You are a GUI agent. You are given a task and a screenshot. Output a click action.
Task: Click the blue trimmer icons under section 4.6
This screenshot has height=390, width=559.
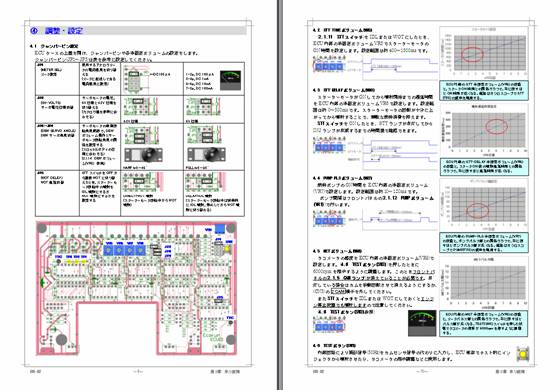[x=328, y=327]
